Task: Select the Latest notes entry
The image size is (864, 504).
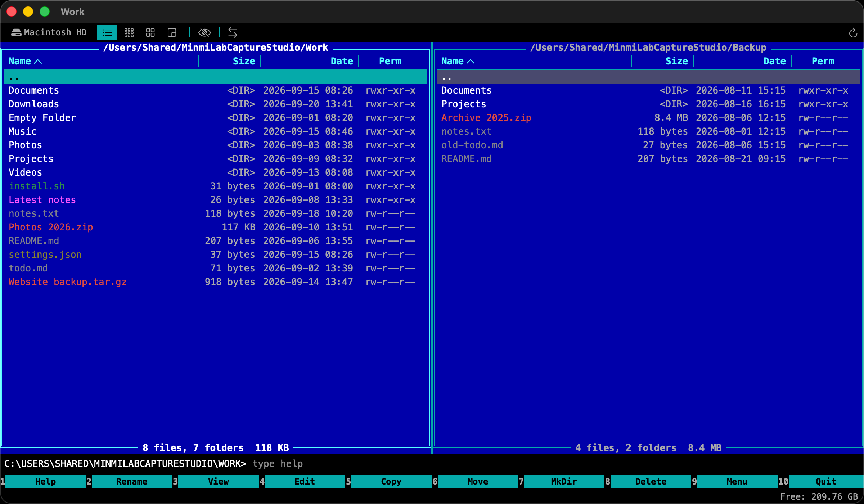Action: coord(215,200)
